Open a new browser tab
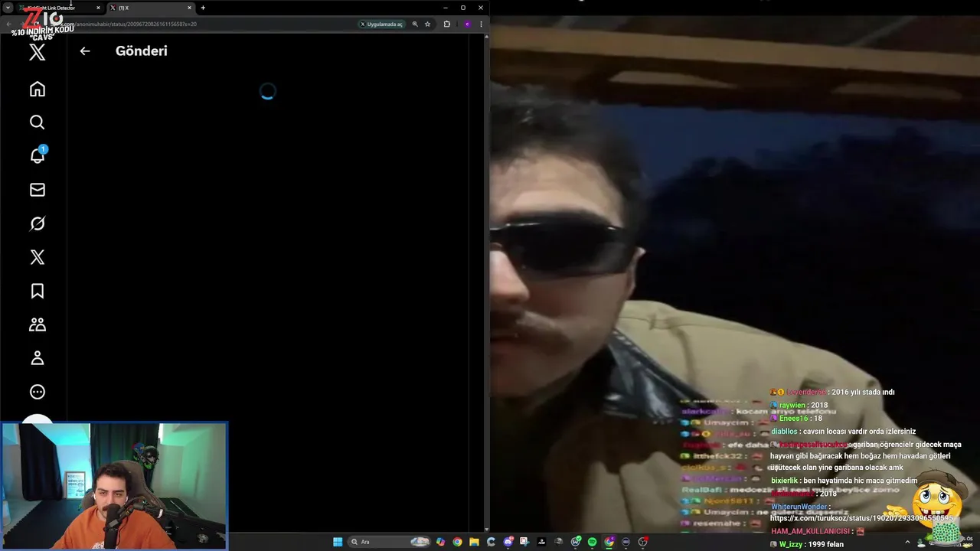The height and width of the screenshot is (551, 980). 203,8
